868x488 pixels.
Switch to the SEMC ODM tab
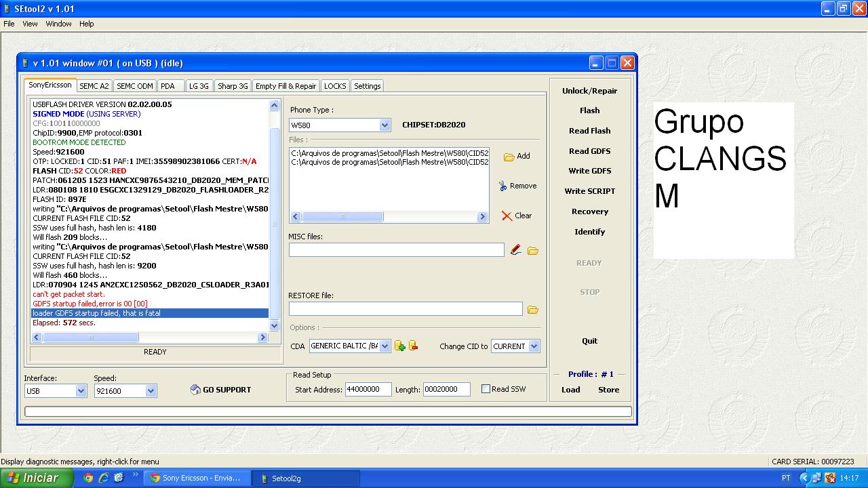pyautogui.click(x=135, y=86)
